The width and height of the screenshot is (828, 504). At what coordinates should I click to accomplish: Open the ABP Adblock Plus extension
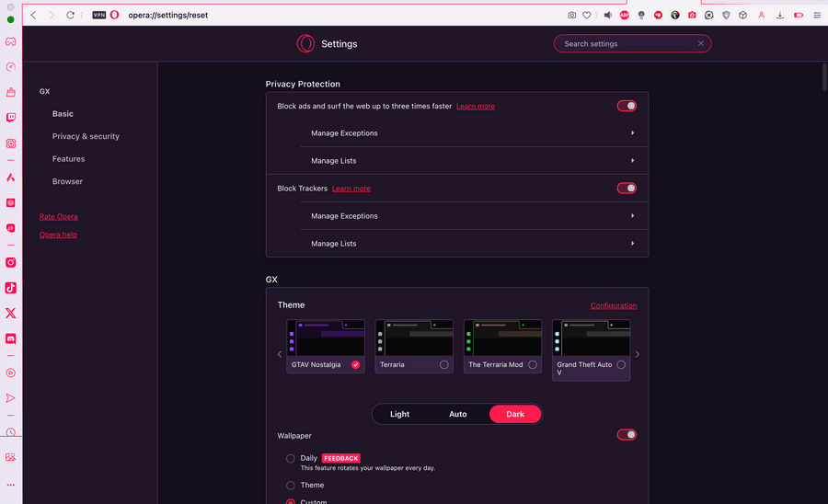(625, 16)
